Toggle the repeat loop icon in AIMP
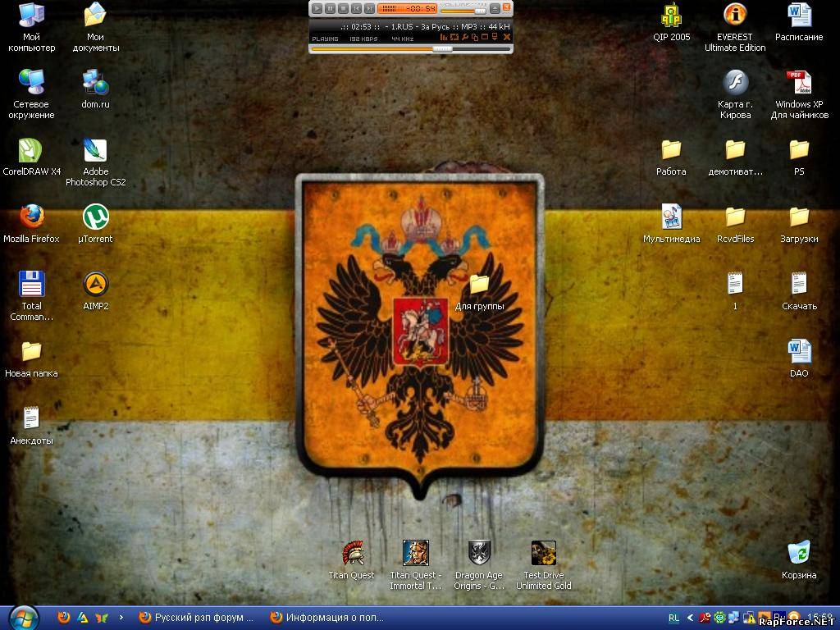Screen dimensions: 840x630 [454, 37]
